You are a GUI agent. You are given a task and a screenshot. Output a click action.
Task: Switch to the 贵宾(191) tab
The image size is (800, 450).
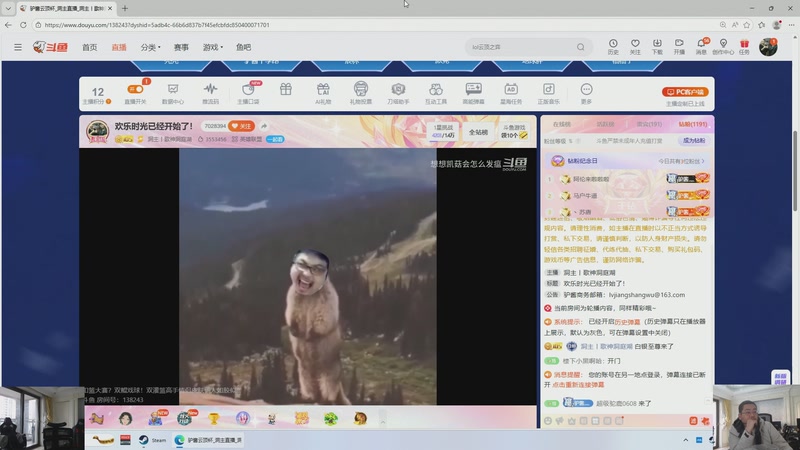coord(649,124)
